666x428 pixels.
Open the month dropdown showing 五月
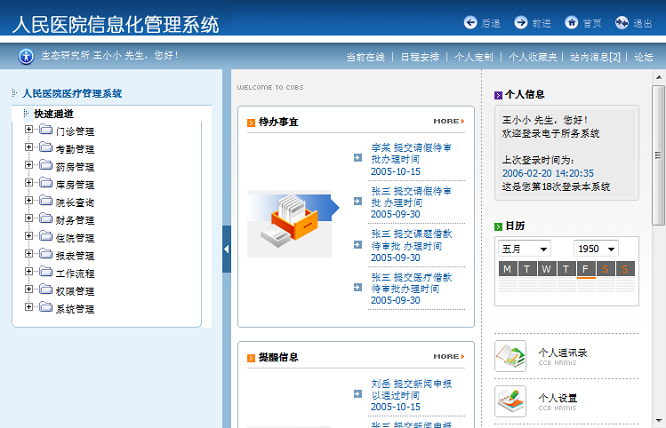(525, 248)
